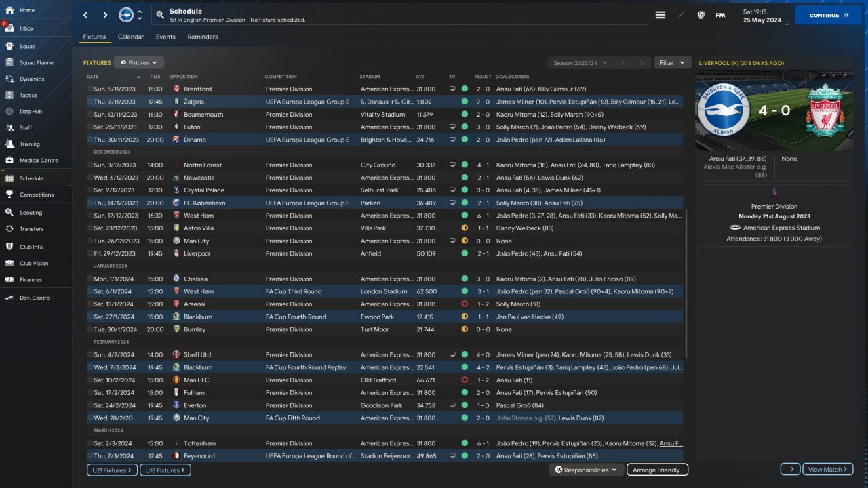Click the fixtures list vertical scrollbar
868x488 pixels.
[686, 285]
